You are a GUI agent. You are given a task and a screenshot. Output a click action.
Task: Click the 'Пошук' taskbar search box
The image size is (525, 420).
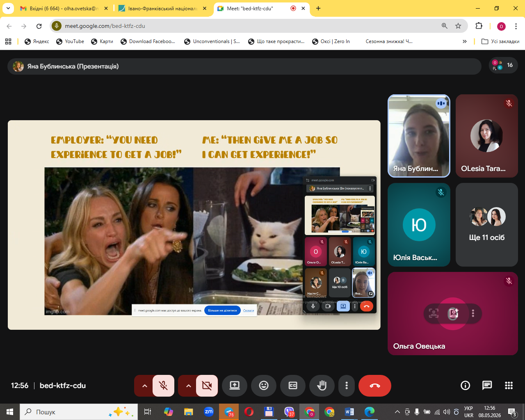click(x=79, y=412)
